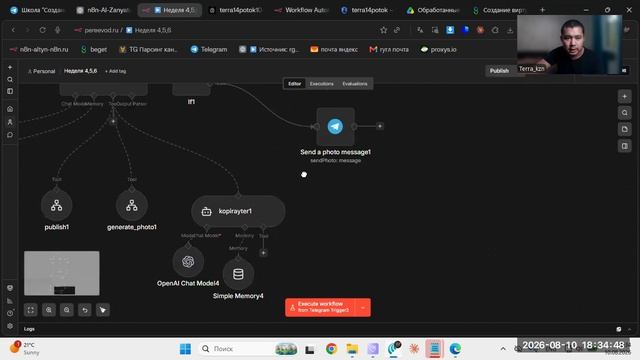This screenshot has width=640, height=360.
Task: Open the side panel icon below sticky note
Action: (x=624, y=146)
